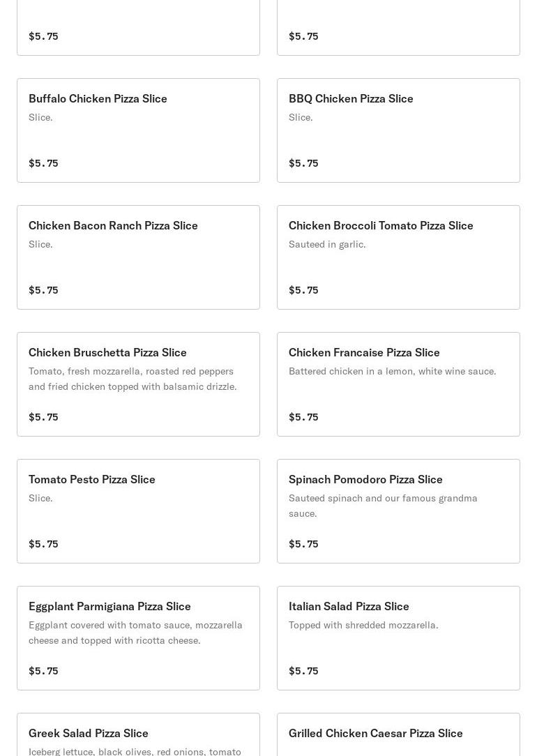Viewport: 537px width, 756px height.
Task: Choose the Italian Salad Pizza Slice title
Action: [349, 606]
